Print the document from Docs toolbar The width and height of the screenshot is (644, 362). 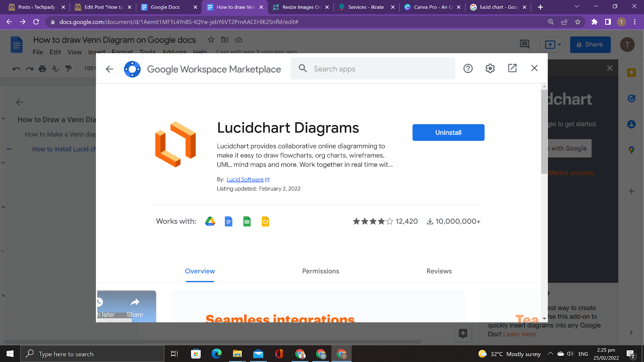42,69
